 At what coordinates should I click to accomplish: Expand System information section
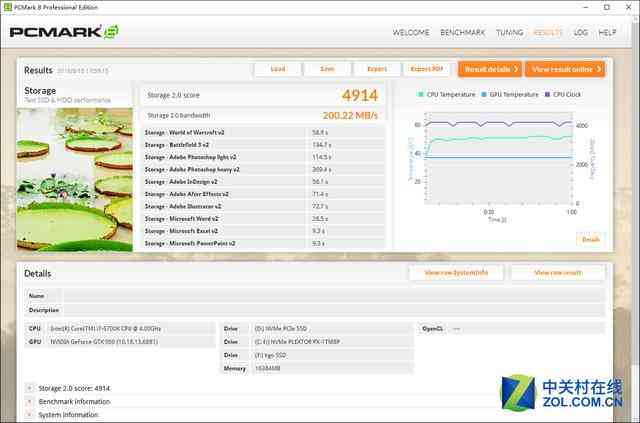tap(30, 414)
